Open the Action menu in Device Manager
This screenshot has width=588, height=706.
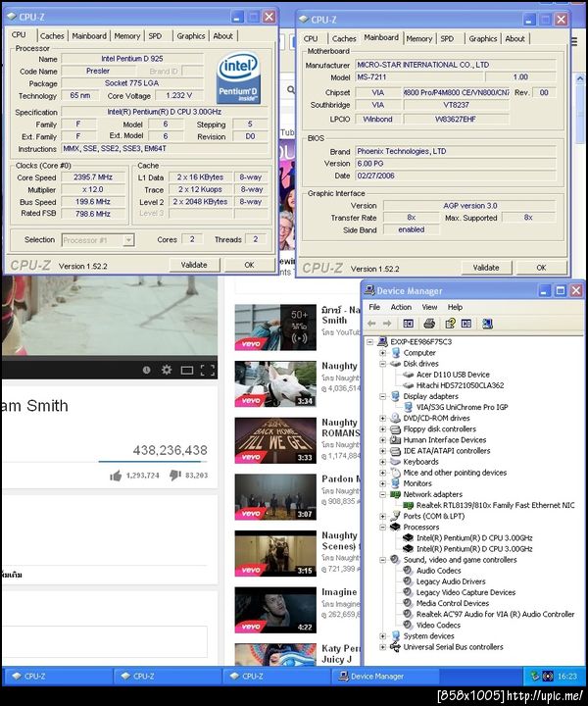pos(401,307)
